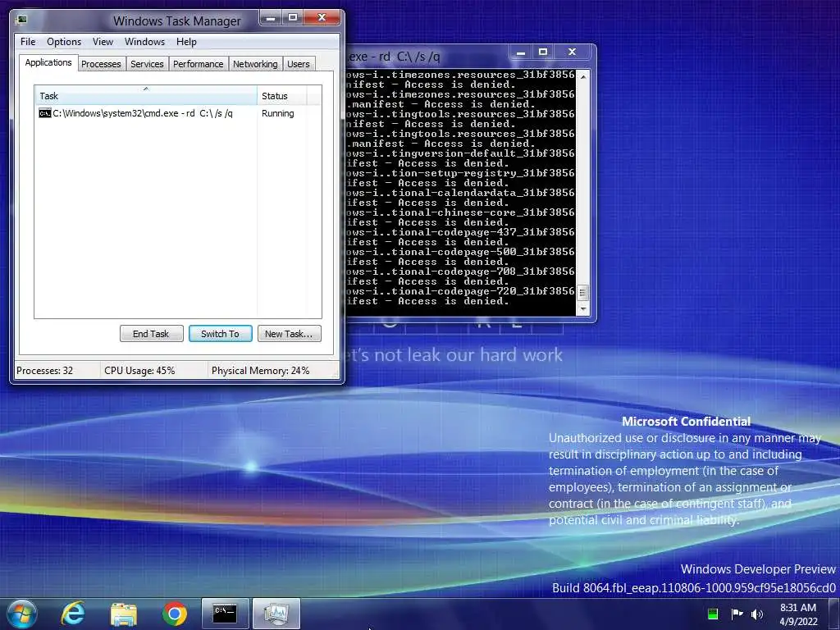Screen dimensions: 840x630
Task: Click the taskbar clock showing 8:31 AM
Action: (x=798, y=614)
